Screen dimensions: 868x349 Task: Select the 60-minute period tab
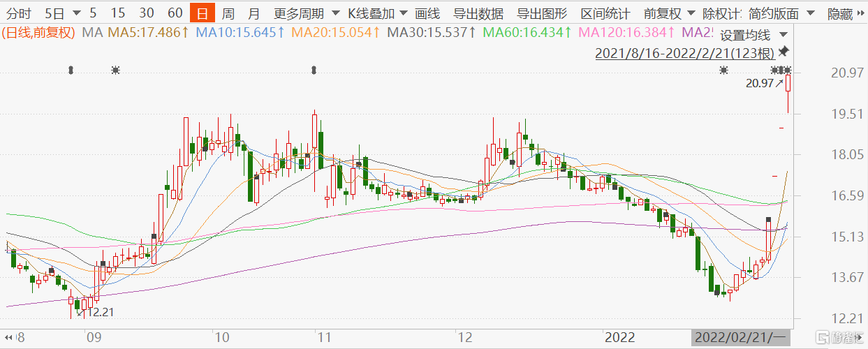point(175,13)
